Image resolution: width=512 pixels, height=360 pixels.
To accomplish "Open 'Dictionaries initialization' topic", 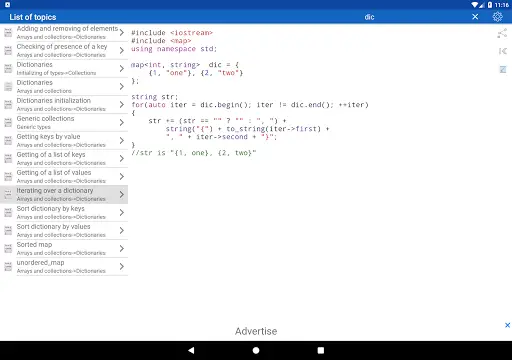I will pos(64,104).
